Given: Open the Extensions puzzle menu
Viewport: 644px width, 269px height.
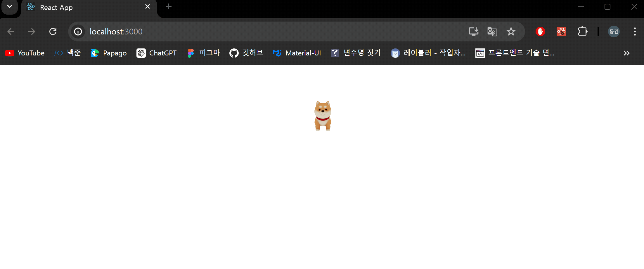Looking at the screenshot, I should pyautogui.click(x=583, y=31).
